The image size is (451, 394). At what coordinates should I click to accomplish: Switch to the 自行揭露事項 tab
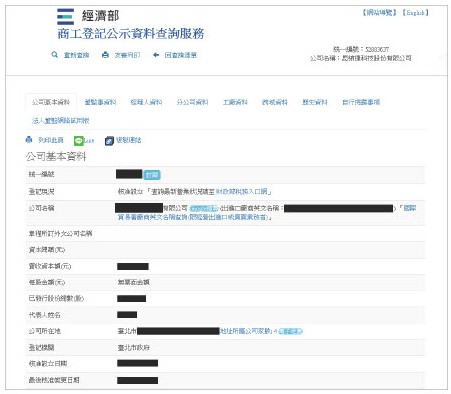361,102
